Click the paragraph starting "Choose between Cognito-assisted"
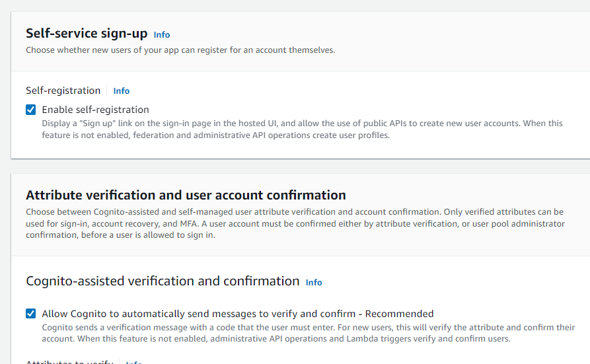Viewport: 590px width, 364px height. click(x=295, y=223)
